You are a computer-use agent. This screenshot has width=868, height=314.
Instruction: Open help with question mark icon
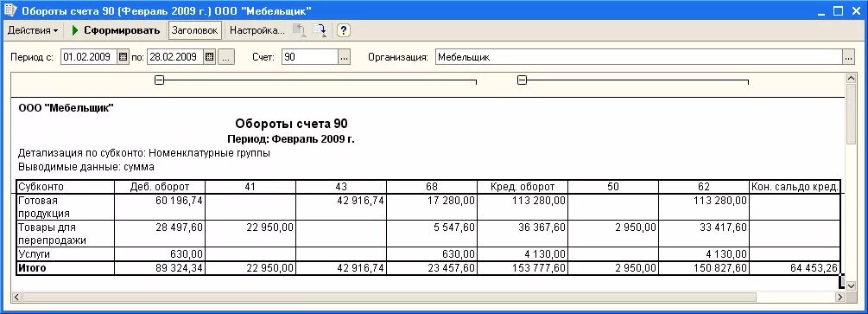tap(344, 30)
